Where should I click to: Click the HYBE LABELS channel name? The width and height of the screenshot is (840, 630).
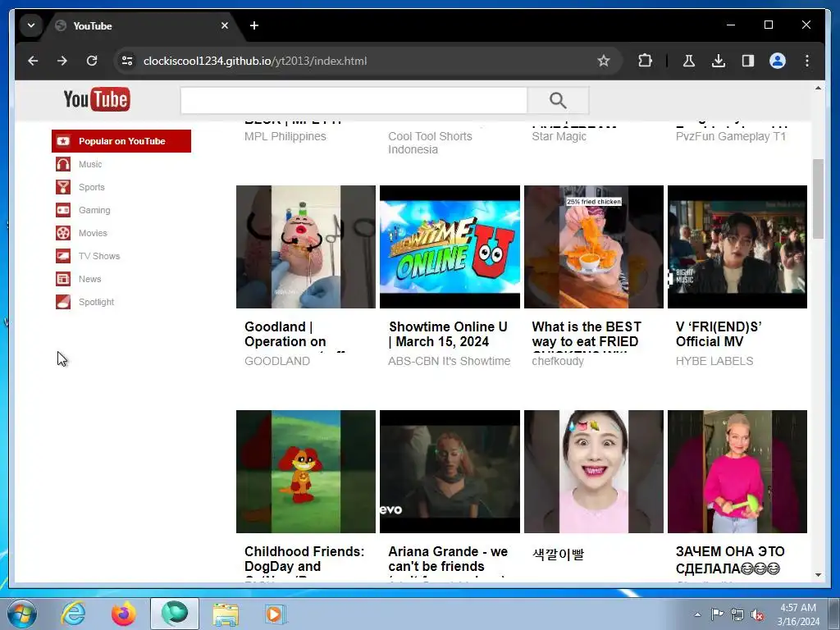pos(714,361)
